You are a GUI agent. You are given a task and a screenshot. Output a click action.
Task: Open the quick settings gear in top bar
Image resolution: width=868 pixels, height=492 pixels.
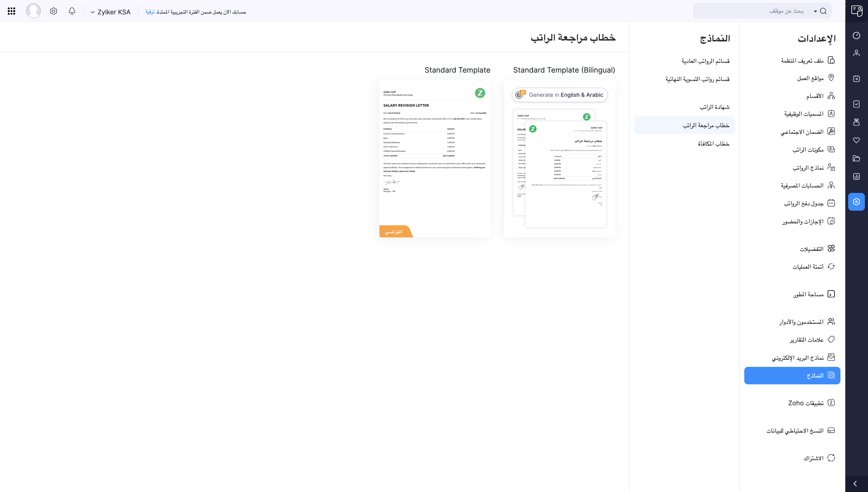53,11
